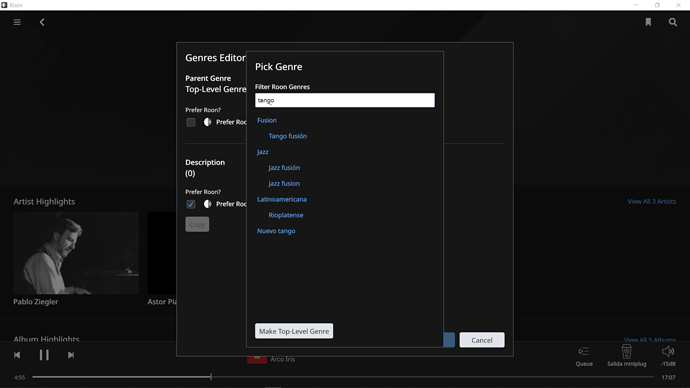
Task: Minimize the Roon window
Action: pos(636,5)
